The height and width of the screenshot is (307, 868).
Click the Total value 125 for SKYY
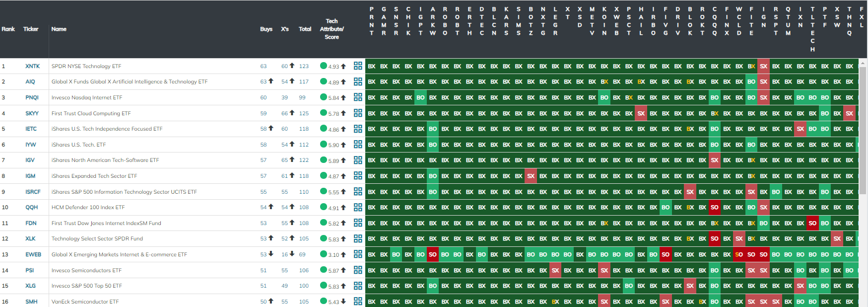coord(304,113)
